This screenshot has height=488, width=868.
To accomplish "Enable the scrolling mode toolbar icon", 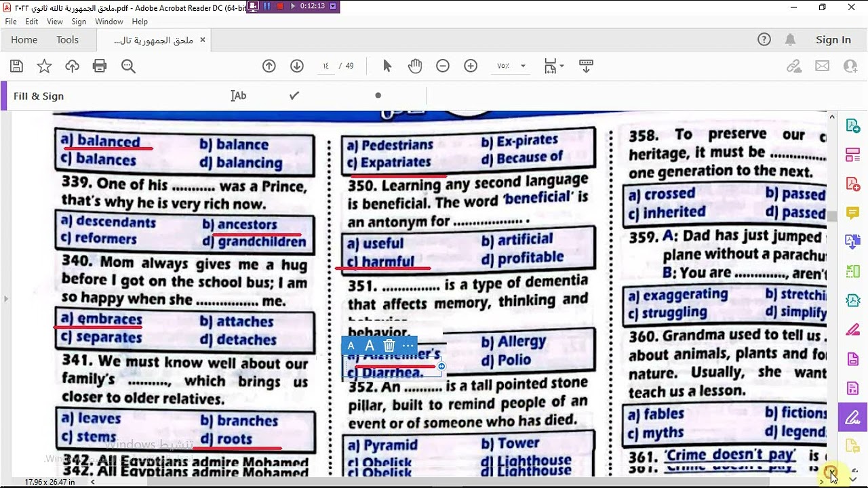I will point(586,66).
